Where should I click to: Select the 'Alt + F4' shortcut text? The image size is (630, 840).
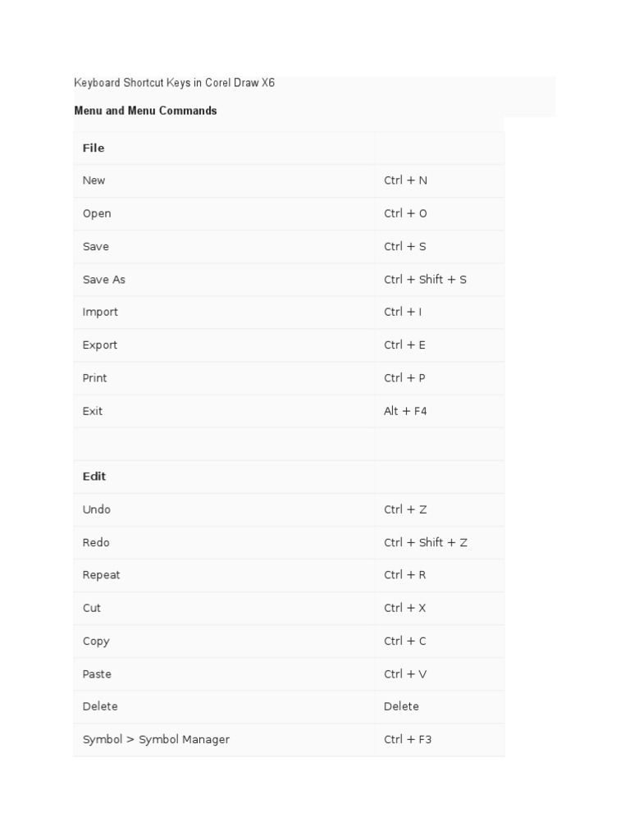(405, 411)
